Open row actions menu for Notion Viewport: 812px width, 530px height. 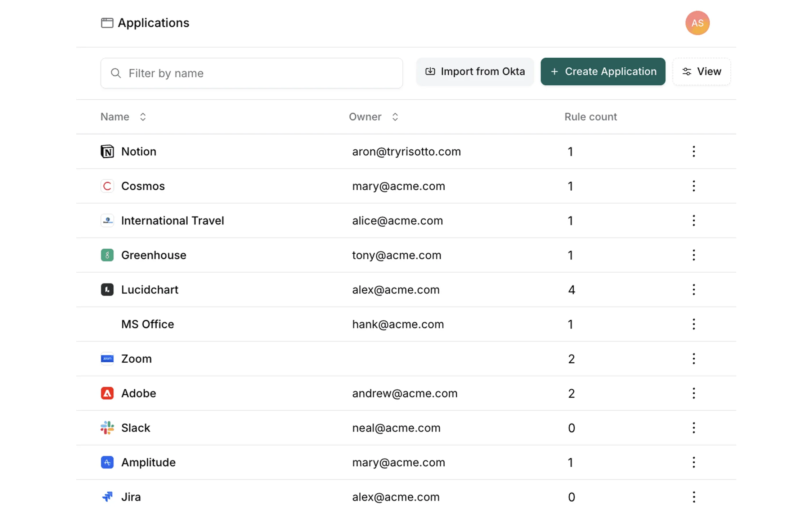pyautogui.click(x=694, y=151)
